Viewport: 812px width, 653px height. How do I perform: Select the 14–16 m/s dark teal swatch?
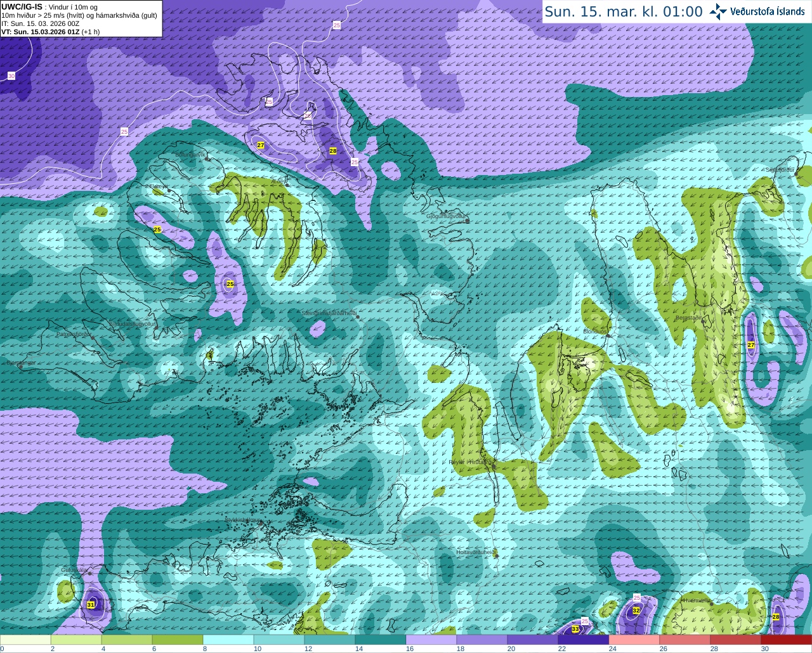381,640
